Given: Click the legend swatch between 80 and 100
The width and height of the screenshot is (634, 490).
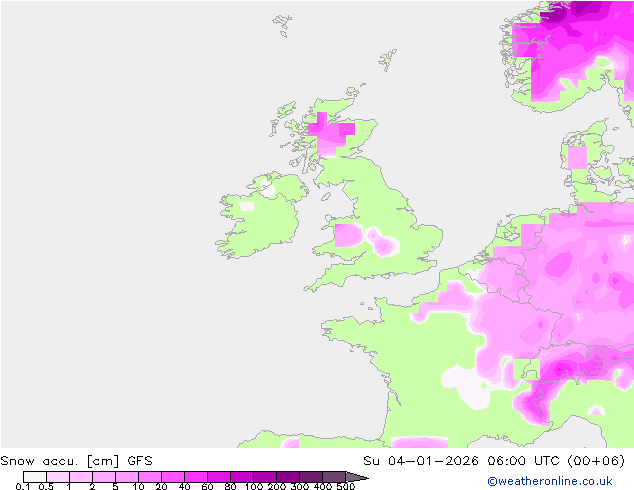Looking at the screenshot, I should [x=242, y=477].
